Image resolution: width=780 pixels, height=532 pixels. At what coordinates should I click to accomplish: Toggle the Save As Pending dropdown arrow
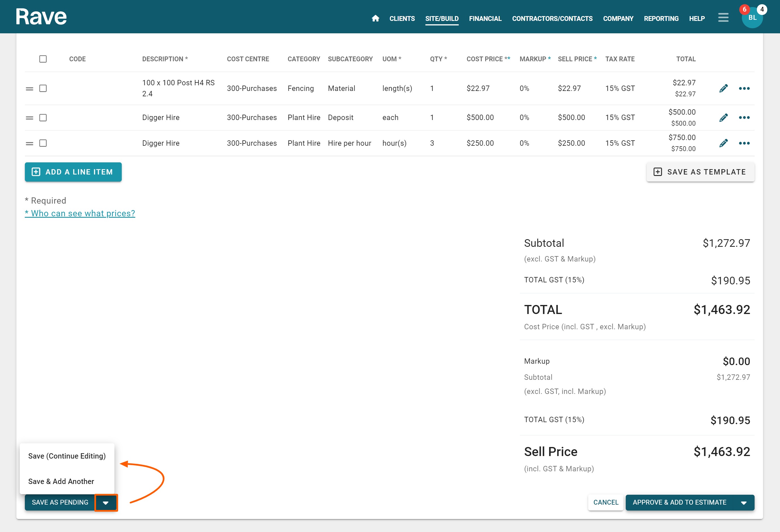click(x=106, y=502)
